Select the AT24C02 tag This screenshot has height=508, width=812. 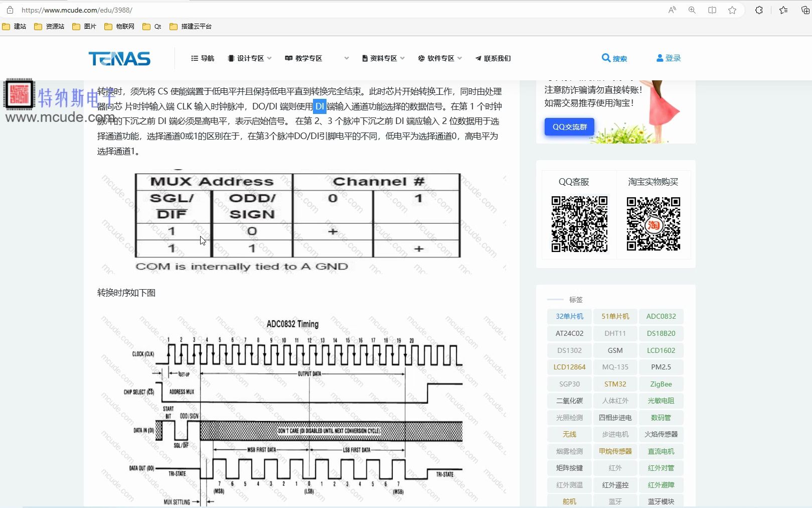(569, 333)
